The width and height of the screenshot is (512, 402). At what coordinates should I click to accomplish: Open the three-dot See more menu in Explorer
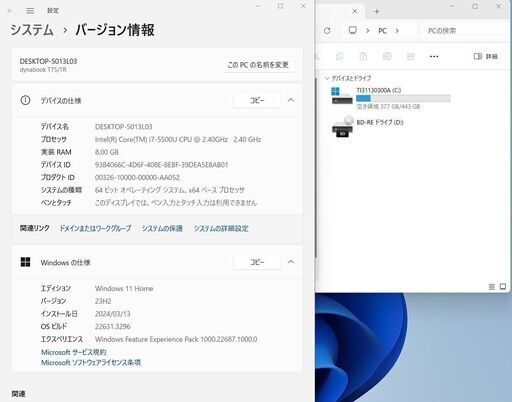pos(434,56)
